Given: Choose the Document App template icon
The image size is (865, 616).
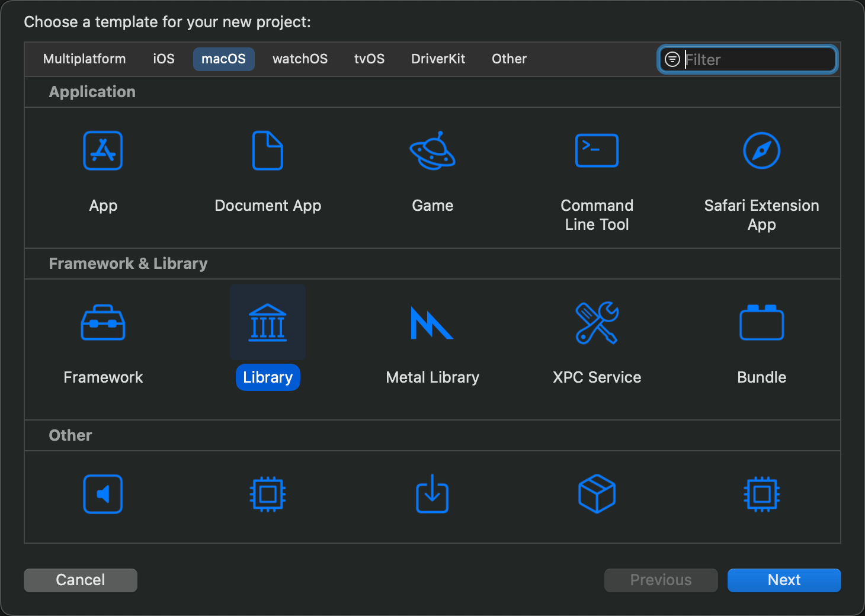Looking at the screenshot, I should (x=268, y=150).
